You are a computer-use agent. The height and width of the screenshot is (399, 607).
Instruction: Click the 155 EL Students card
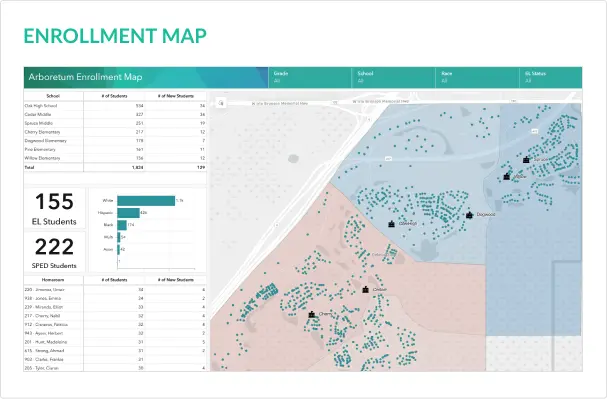[54, 209]
